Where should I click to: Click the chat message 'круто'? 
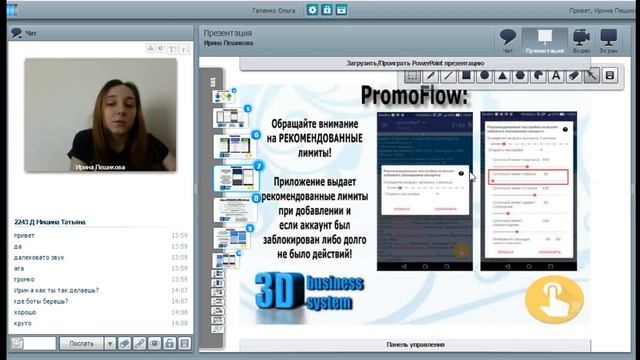point(22,323)
